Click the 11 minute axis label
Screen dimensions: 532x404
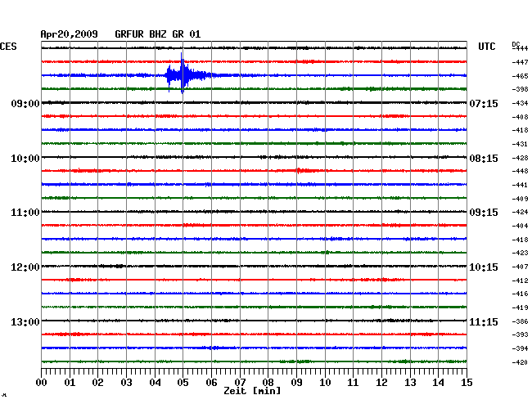(x=354, y=383)
